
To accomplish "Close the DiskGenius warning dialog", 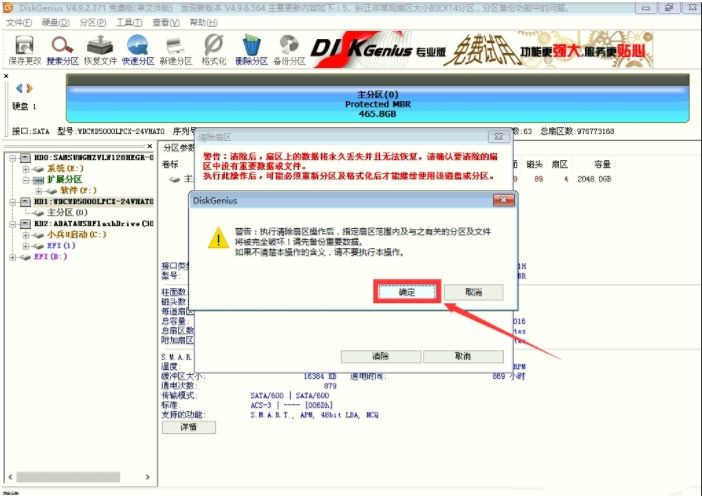I will pos(504,200).
